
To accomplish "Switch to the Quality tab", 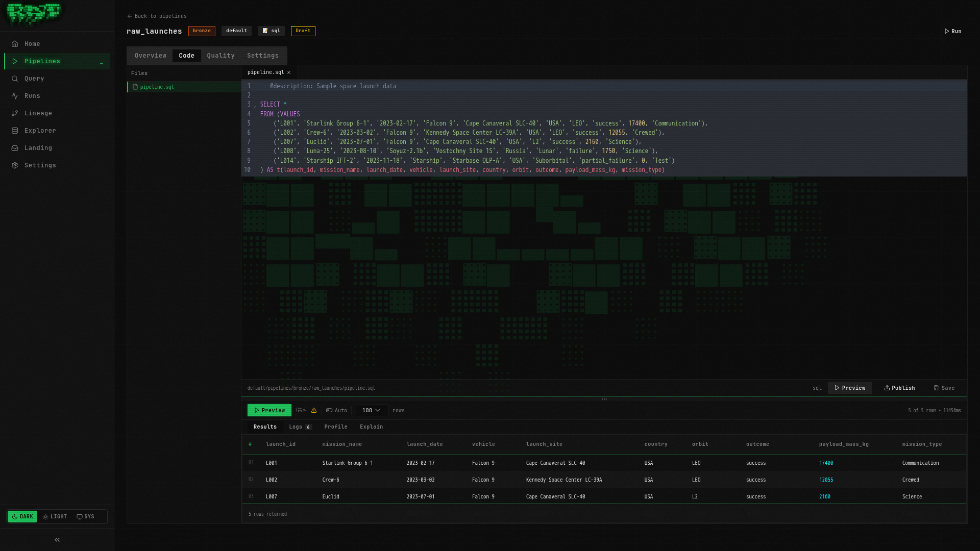I will [220, 55].
